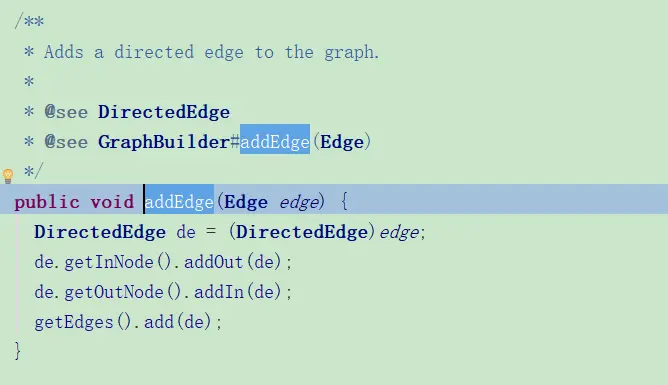668x385 pixels.
Task: Click the add(de) call on the last statement
Action: click(178, 322)
